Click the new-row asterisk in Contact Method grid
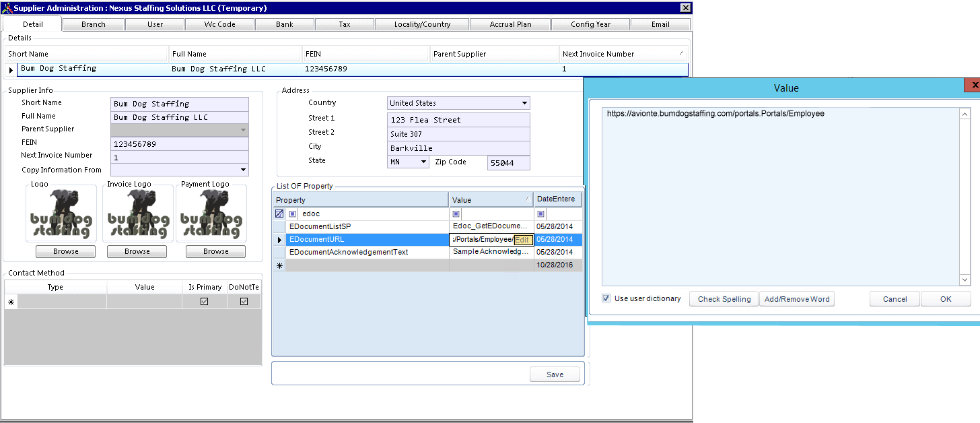 [x=11, y=302]
